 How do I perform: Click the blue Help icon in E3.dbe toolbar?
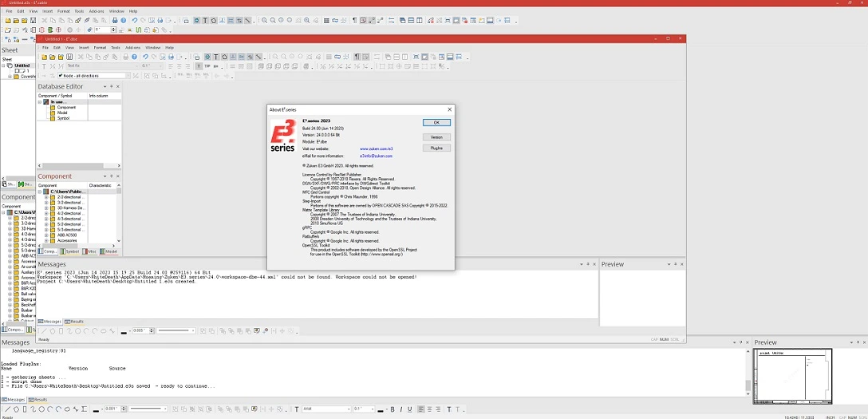pyautogui.click(x=134, y=57)
